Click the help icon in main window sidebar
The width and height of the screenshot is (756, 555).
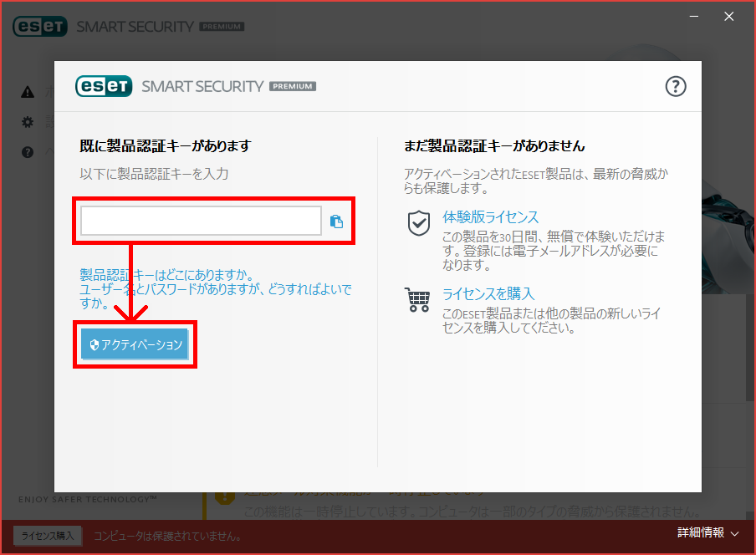coord(28,152)
